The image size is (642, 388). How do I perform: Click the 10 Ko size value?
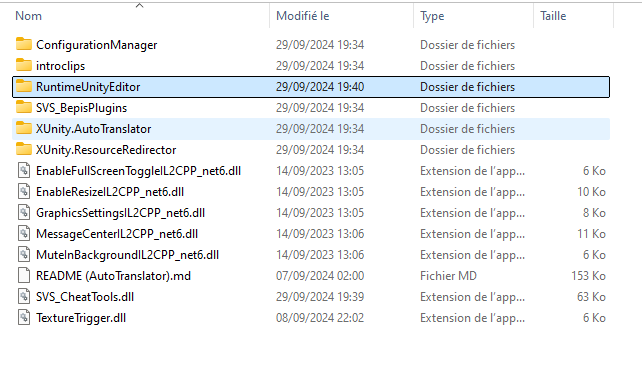[591, 192]
